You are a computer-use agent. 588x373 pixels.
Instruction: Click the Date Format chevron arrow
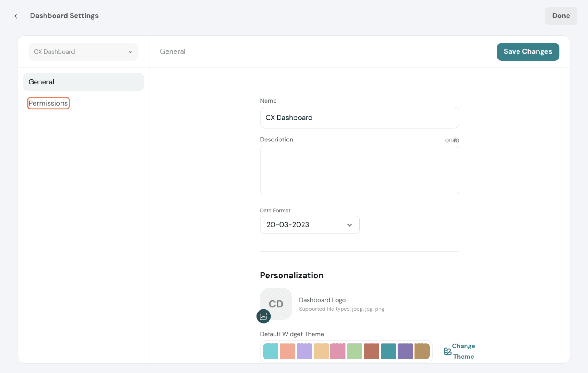[349, 225]
